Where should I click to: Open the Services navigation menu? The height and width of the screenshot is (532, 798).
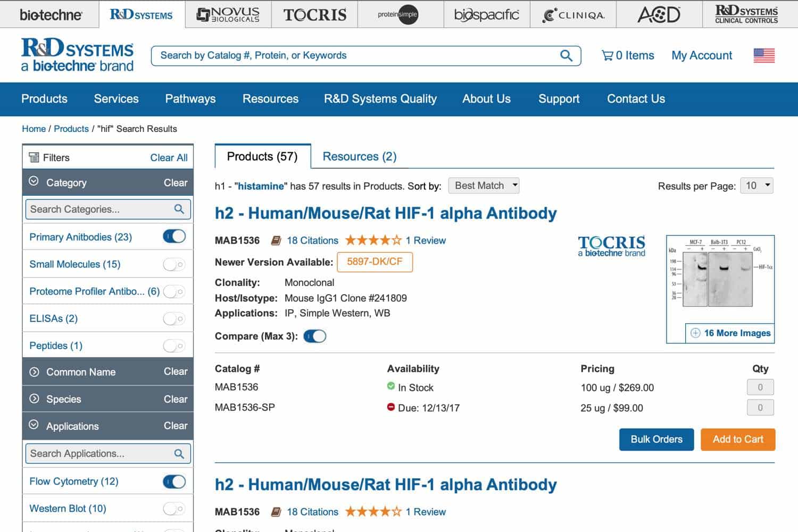[116, 99]
